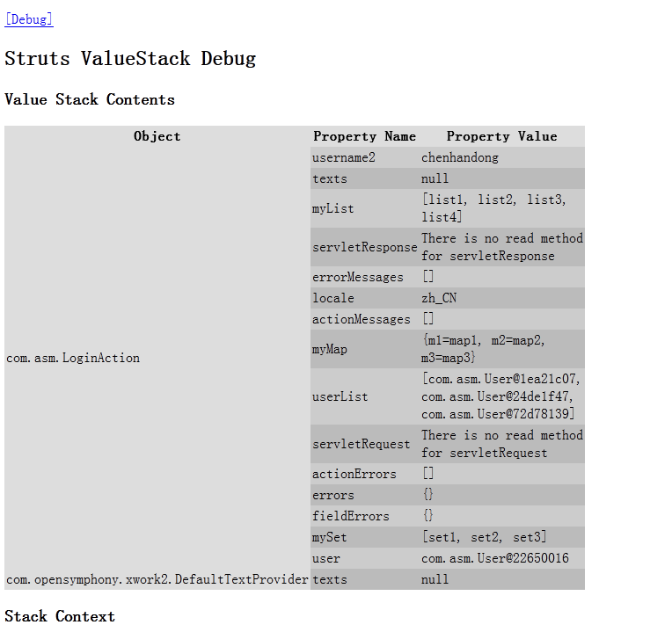Select the myMap property name cell
This screenshot has height=632, width=672.
coord(330,349)
